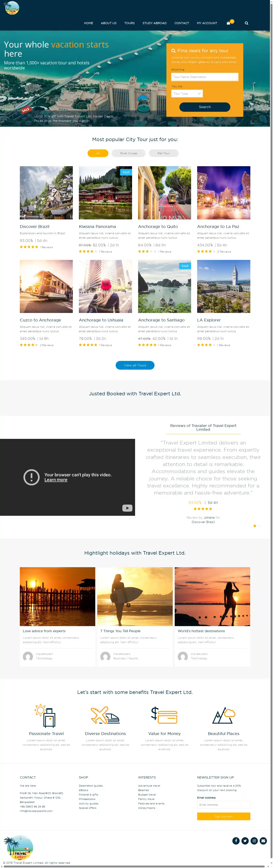
Task: Click the Search button in deals box
Action: tap(205, 107)
